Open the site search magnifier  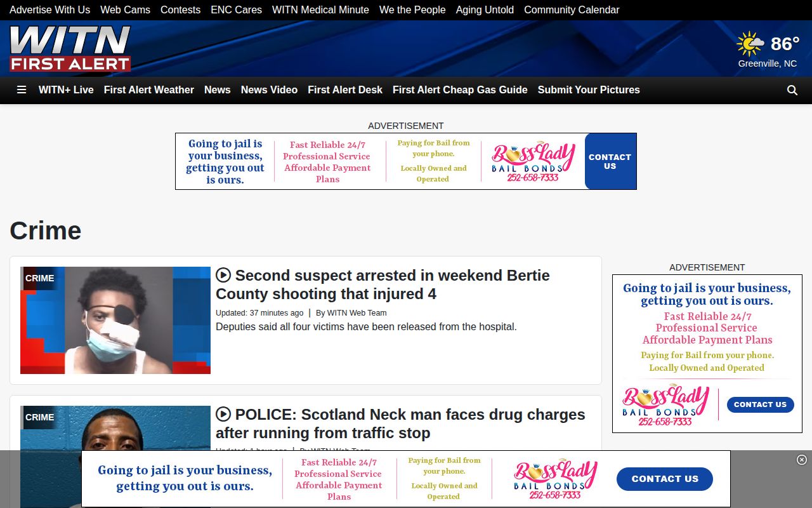coord(792,90)
